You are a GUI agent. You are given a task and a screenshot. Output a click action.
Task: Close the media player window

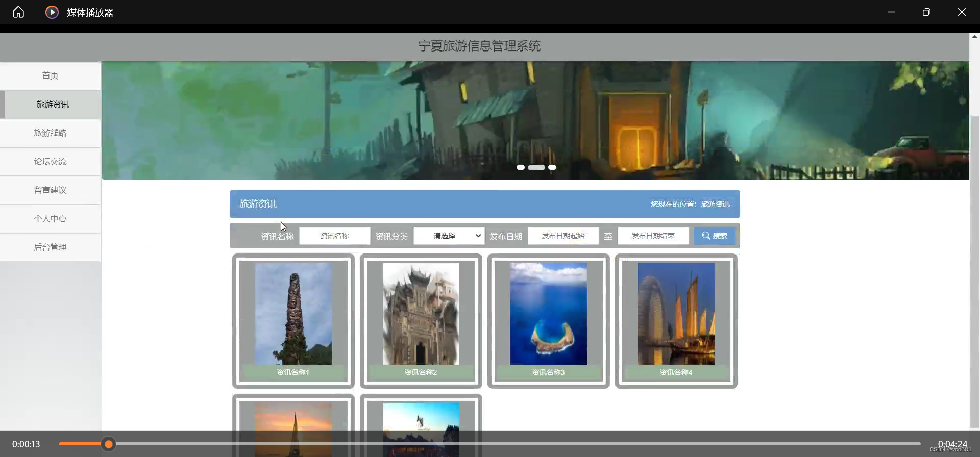pos(962,12)
